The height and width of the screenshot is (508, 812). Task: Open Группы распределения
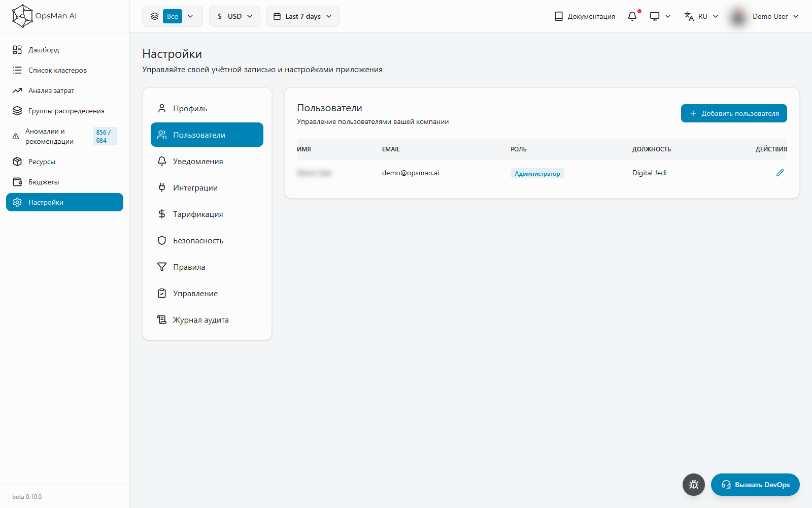64,111
